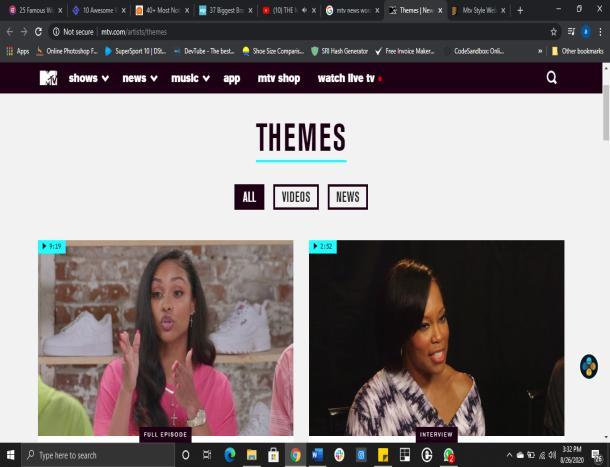Reload the page with the refresh icon
Viewport: 610px width, 467px height.
coord(38,32)
